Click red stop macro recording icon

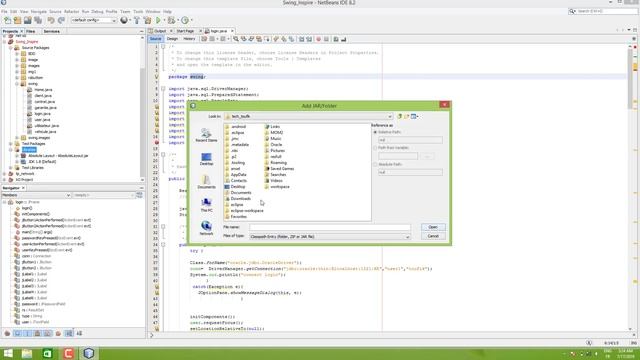318,39
